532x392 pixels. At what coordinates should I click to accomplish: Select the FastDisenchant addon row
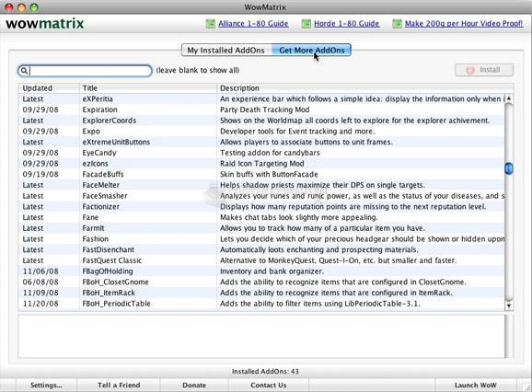(x=261, y=250)
